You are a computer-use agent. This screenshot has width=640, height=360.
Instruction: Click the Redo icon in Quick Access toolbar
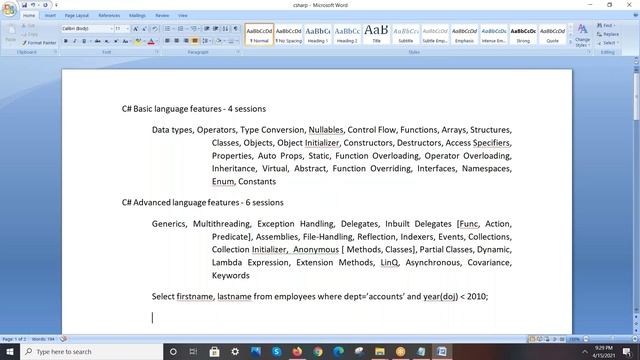click(x=45, y=5)
